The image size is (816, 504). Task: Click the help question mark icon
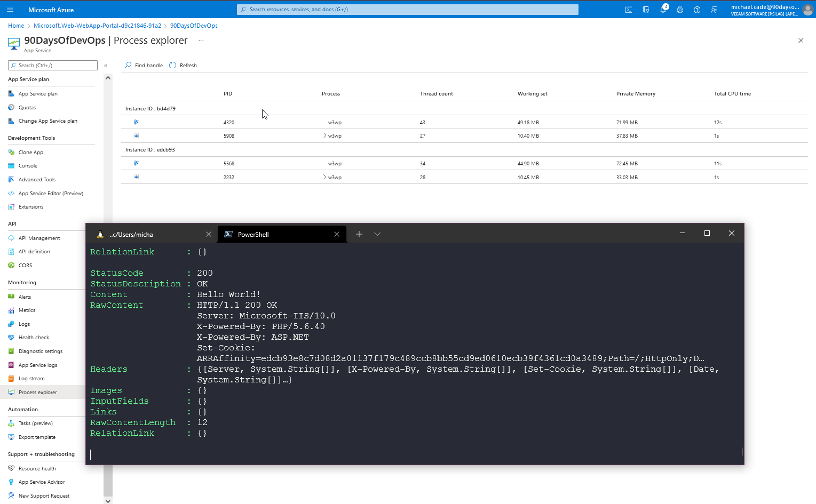tap(697, 10)
